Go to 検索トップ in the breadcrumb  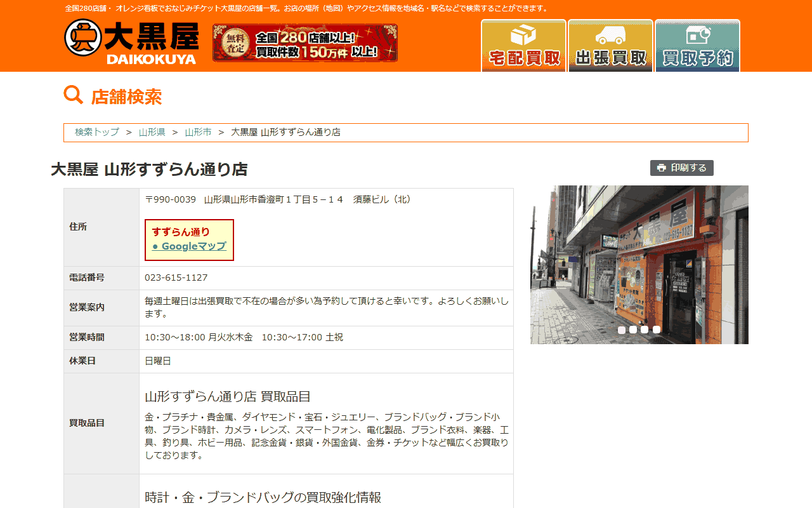tap(97, 132)
